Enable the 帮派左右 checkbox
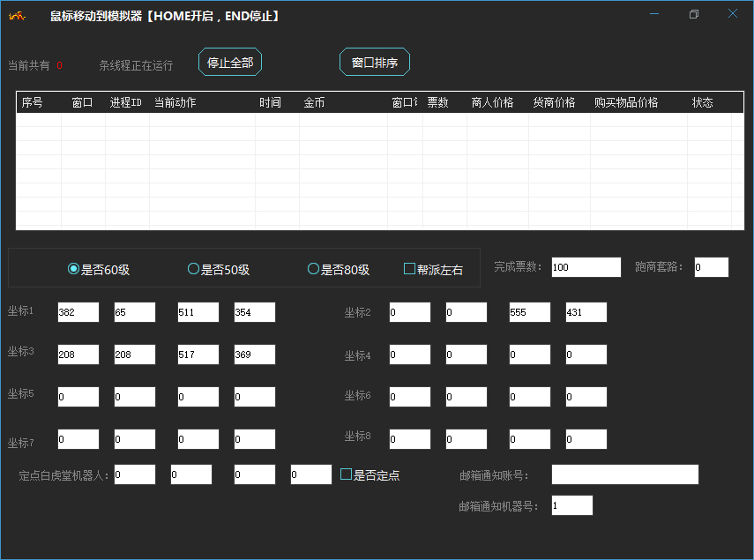 tap(409, 269)
